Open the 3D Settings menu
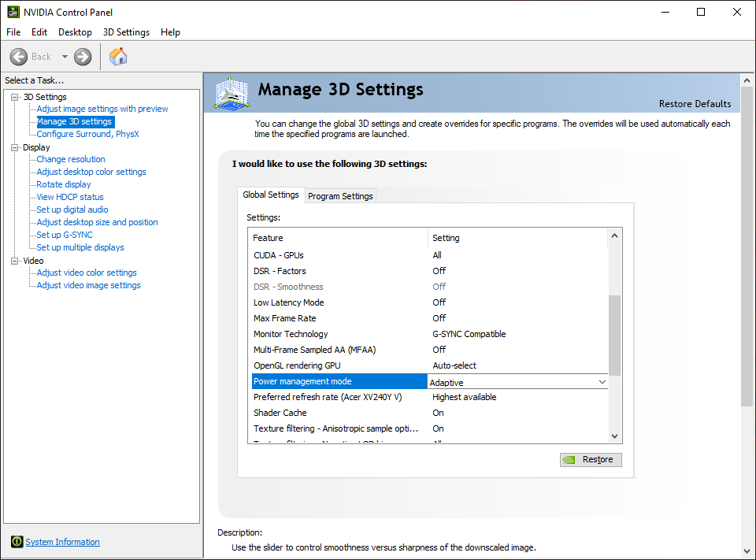 (126, 32)
